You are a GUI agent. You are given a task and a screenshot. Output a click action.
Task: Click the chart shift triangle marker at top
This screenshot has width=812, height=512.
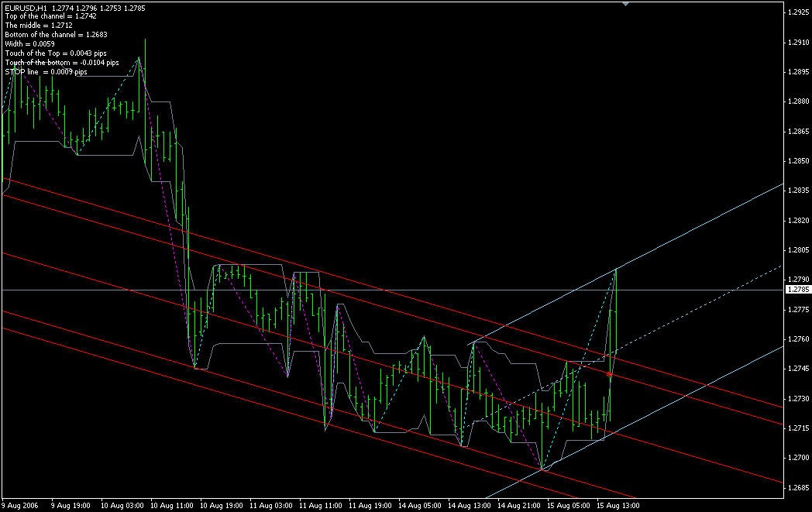click(625, 3)
